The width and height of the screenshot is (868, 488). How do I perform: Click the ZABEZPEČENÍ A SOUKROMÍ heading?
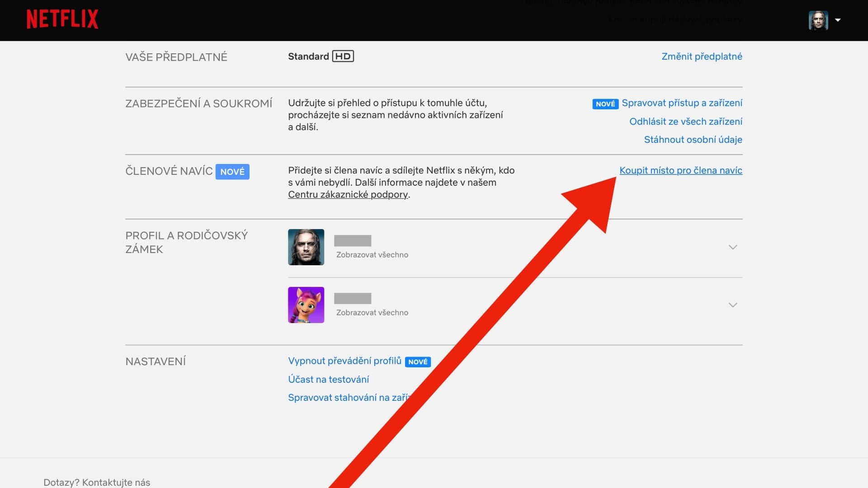click(199, 104)
